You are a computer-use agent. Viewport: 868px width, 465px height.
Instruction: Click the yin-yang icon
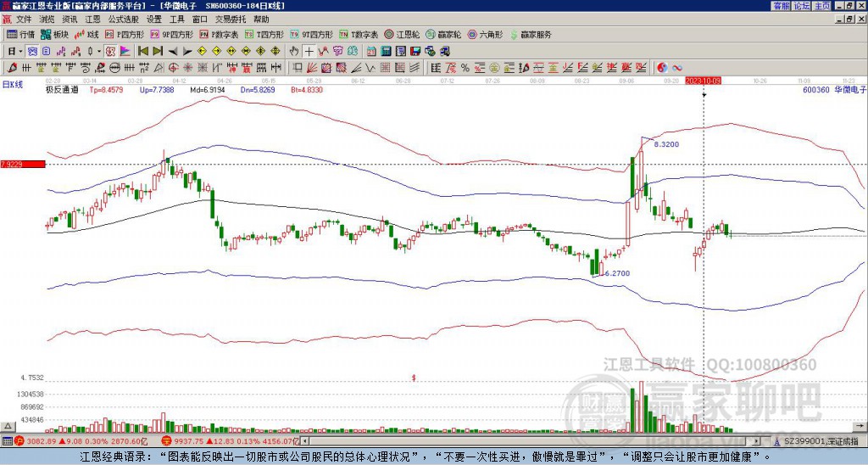(662, 68)
